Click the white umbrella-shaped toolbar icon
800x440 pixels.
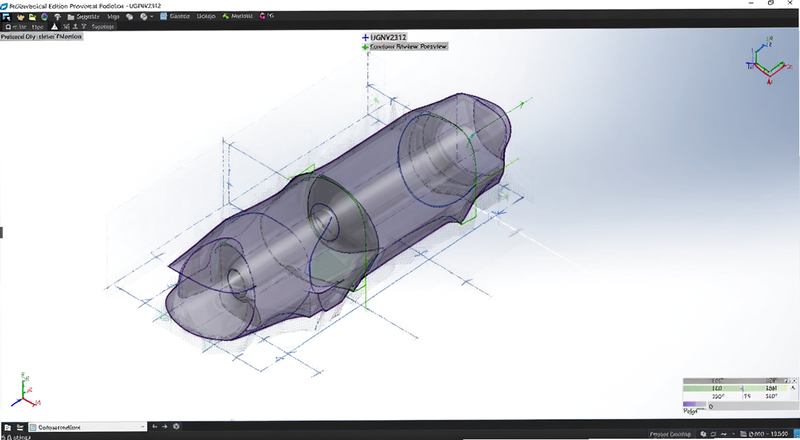point(58,16)
